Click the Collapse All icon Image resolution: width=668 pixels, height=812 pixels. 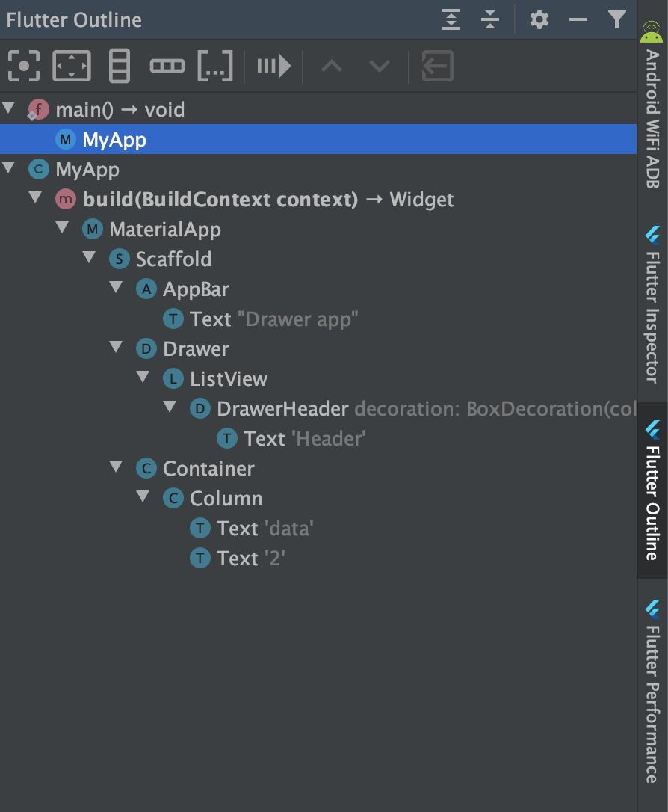(490, 19)
